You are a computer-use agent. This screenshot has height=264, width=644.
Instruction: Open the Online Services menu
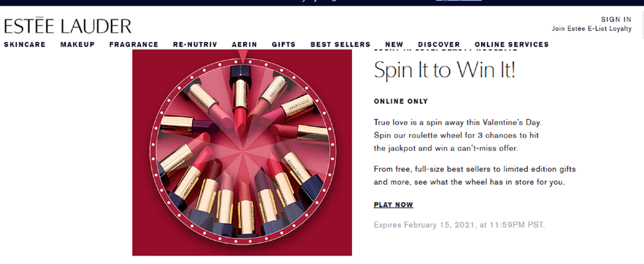[512, 45]
